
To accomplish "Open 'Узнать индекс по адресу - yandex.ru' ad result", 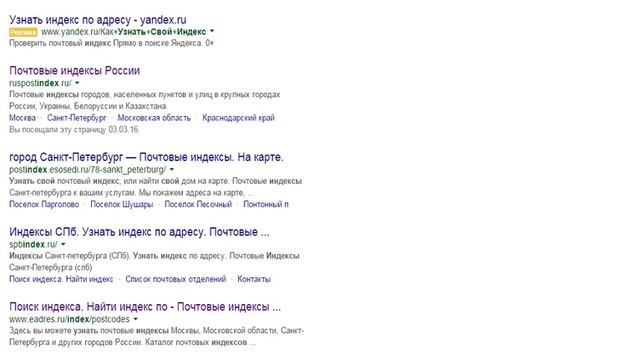I will click(98, 20).
